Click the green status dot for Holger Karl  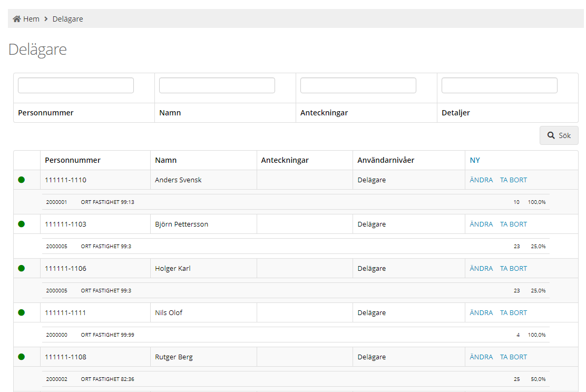tap(22, 268)
